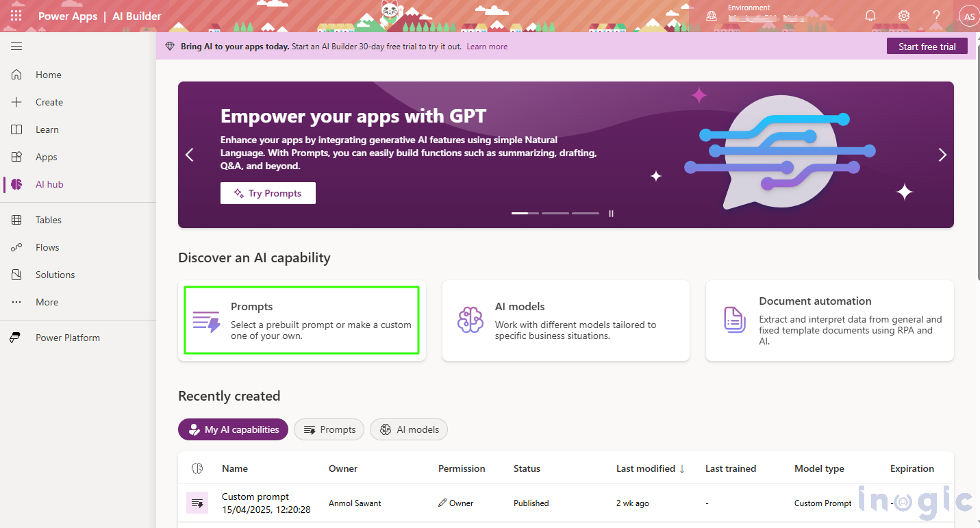
Task: Click the More ellipsis icon
Action: click(16, 302)
